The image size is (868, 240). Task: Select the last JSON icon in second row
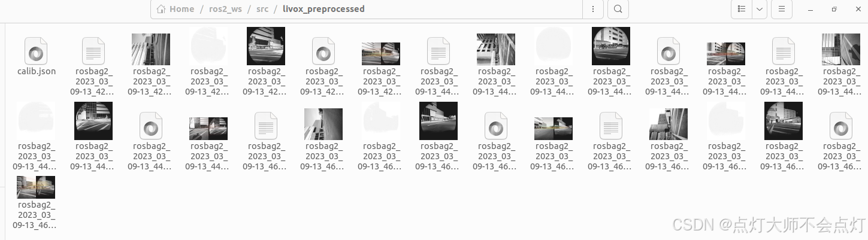tap(841, 126)
